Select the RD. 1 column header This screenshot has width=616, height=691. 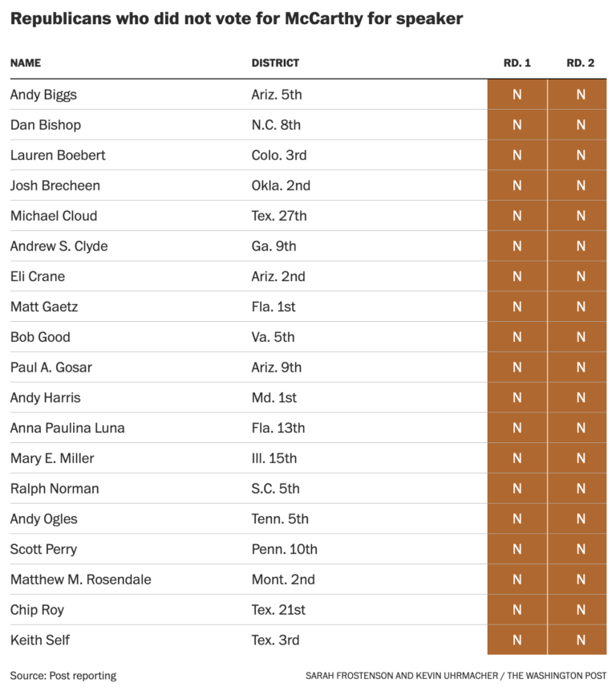pyautogui.click(x=517, y=63)
